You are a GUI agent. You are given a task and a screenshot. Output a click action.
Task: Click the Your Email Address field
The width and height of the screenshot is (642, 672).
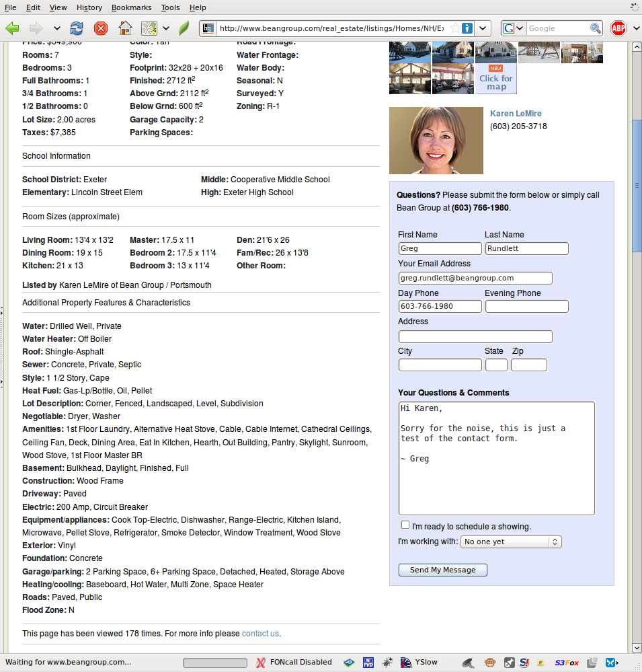(475, 278)
